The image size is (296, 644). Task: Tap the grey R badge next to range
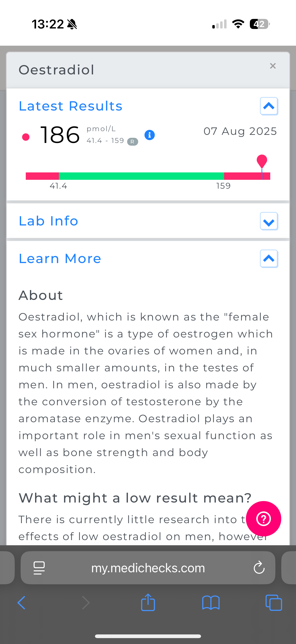tap(132, 141)
